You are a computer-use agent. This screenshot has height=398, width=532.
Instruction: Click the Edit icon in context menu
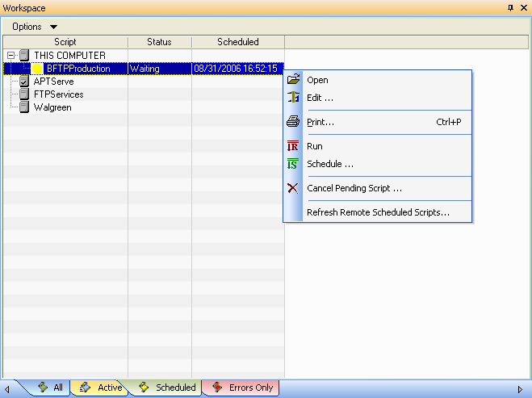point(293,97)
